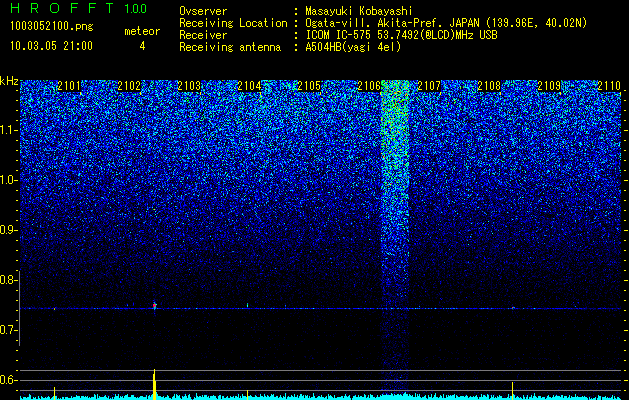629x400 pixels.
Task: Click the ICOM IC-575 receiver text
Action: 401,35
